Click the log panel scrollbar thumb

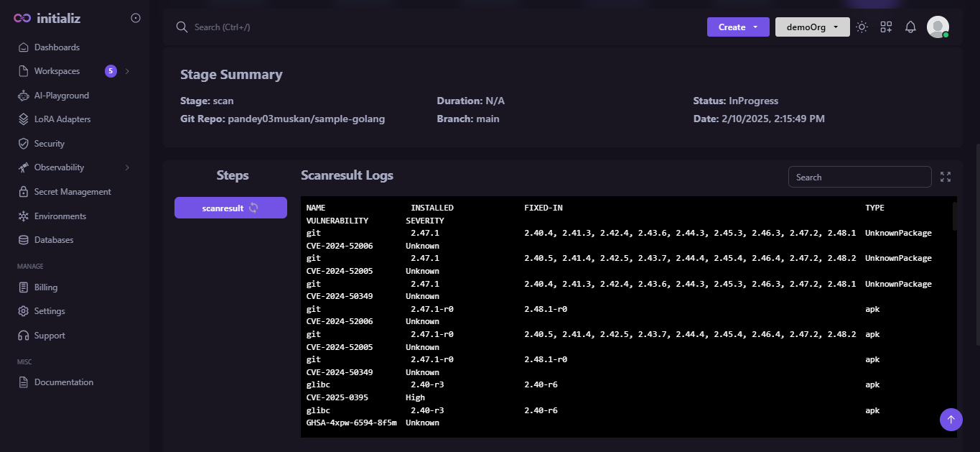click(954, 216)
